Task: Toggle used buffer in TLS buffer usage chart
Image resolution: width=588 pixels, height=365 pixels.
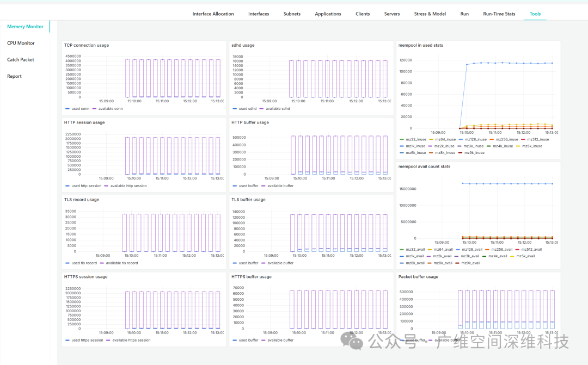Action: (x=245, y=263)
